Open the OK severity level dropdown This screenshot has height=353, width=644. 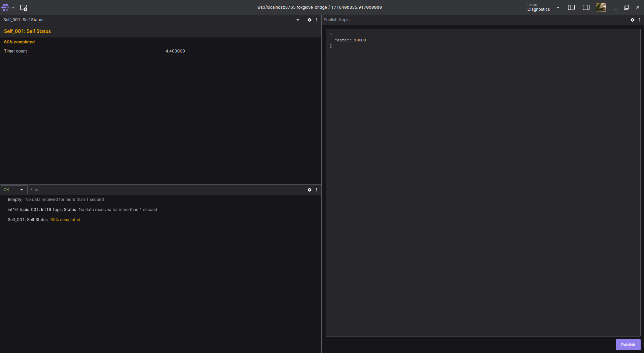click(x=14, y=190)
